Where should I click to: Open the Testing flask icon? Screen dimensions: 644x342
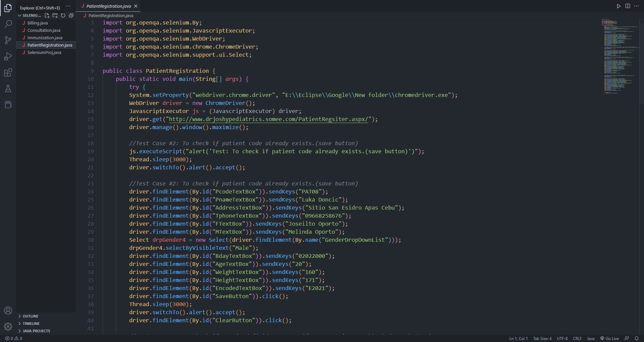(x=8, y=89)
